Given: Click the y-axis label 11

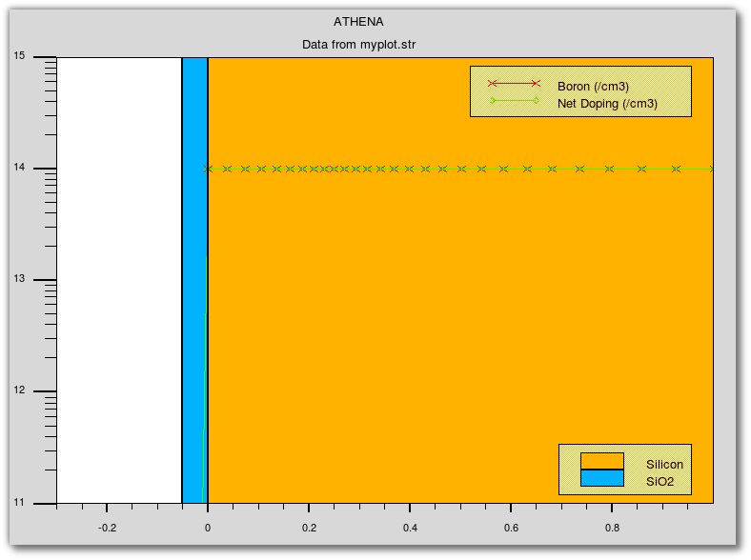Looking at the screenshot, I should tap(19, 503).
